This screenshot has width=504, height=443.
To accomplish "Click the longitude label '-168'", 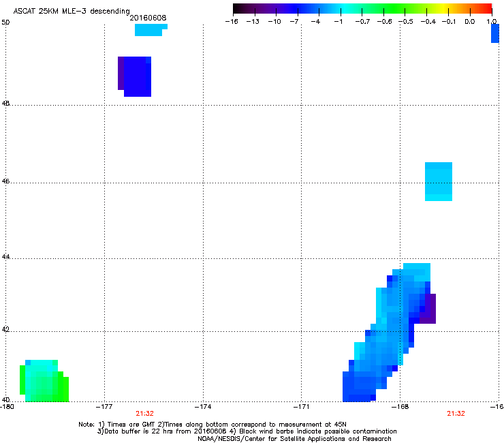I will click(x=400, y=407).
